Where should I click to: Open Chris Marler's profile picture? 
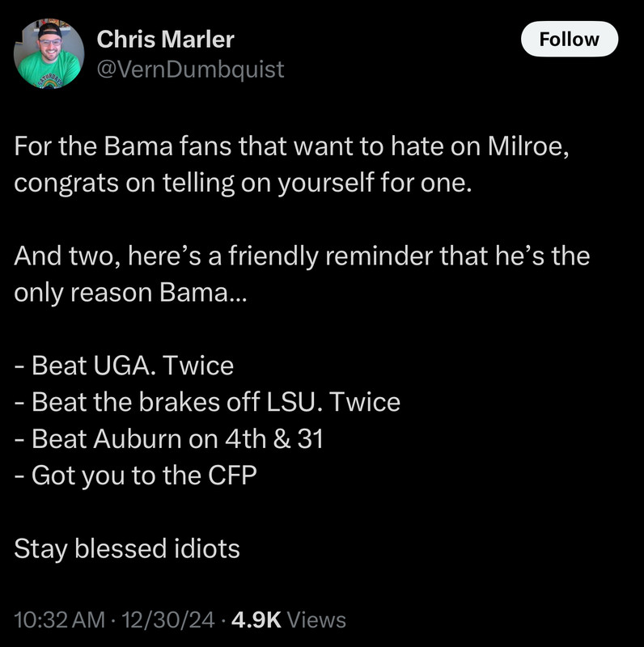point(48,54)
